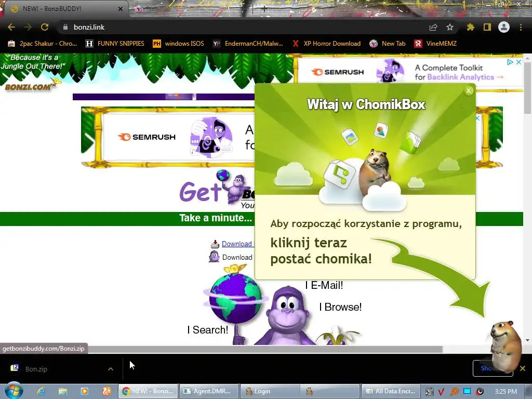Close the top-right ad with its X
This screenshot has width=532, height=399.
coord(519,62)
